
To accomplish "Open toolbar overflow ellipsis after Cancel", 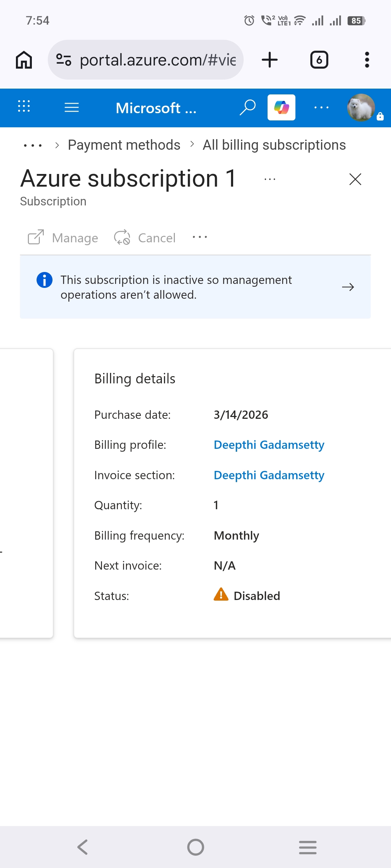I will point(200,237).
